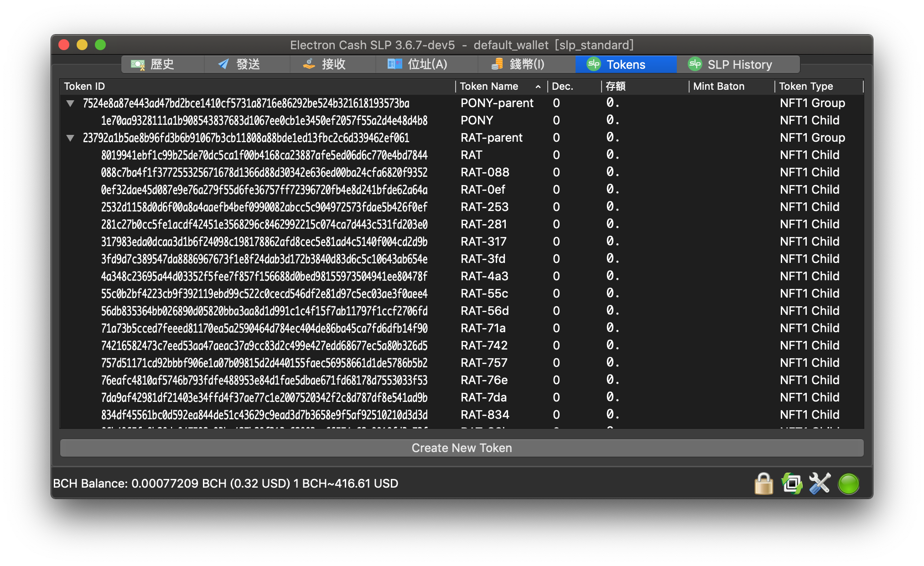Collapse the RAT-parent token group
924x566 pixels.
[x=70, y=138]
